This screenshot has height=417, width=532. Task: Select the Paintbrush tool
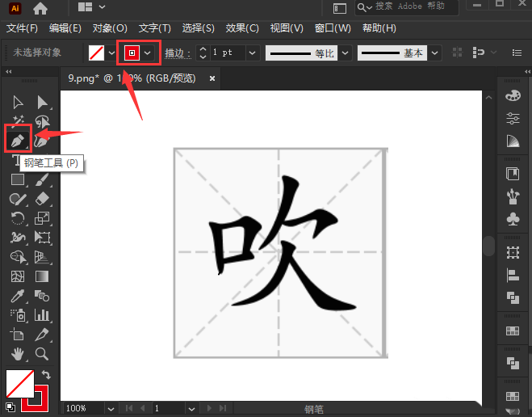42,179
